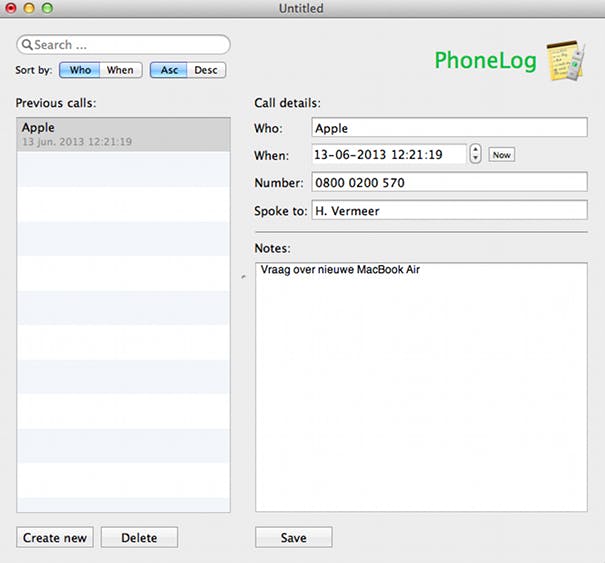Delete the selected call
This screenshot has height=563, width=605.
[139, 537]
